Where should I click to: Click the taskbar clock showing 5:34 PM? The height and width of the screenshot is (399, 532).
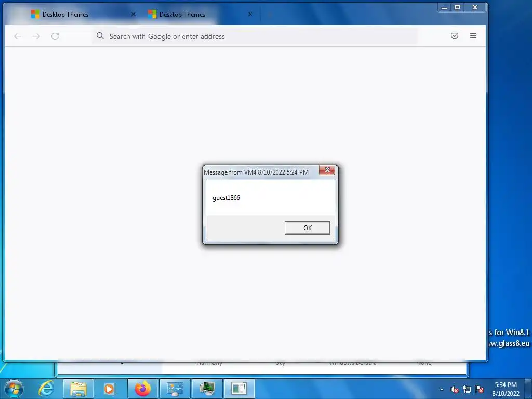[x=506, y=389]
